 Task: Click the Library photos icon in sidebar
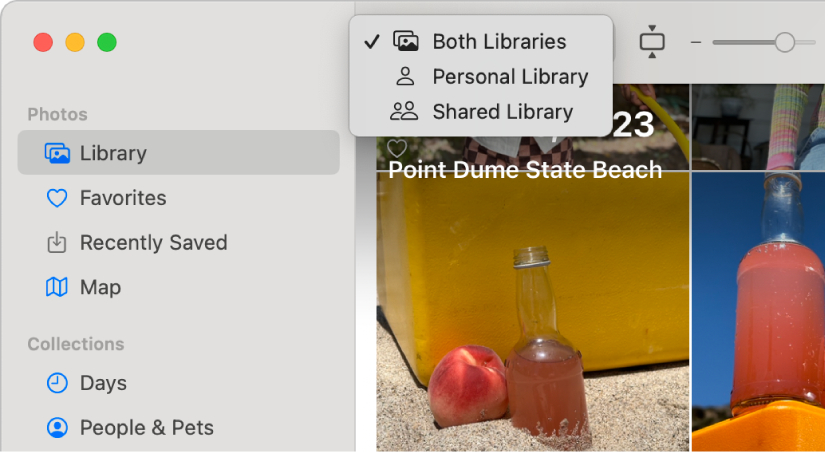(x=57, y=153)
